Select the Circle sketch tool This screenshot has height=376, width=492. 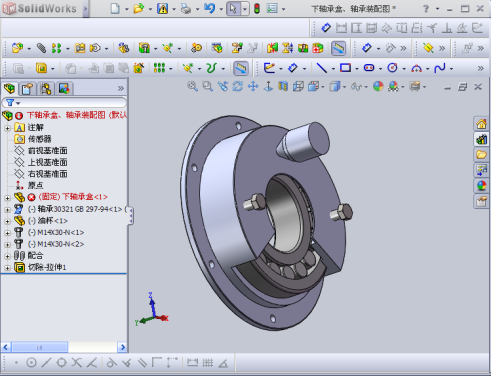tap(392, 68)
